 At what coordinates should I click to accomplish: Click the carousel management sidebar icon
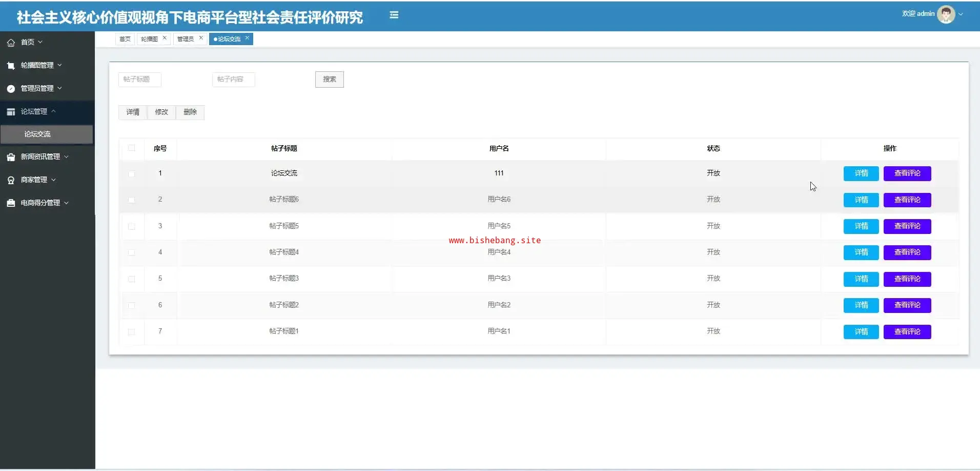pos(11,66)
